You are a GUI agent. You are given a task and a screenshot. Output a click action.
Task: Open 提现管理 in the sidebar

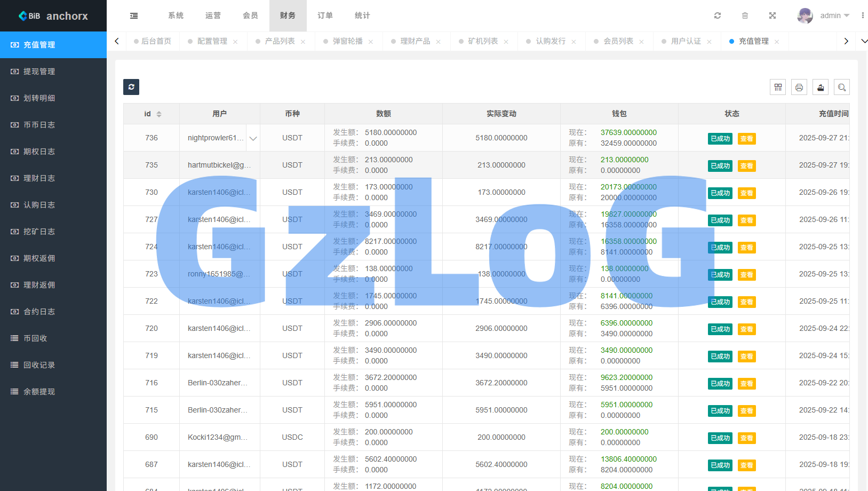pos(39,72)
